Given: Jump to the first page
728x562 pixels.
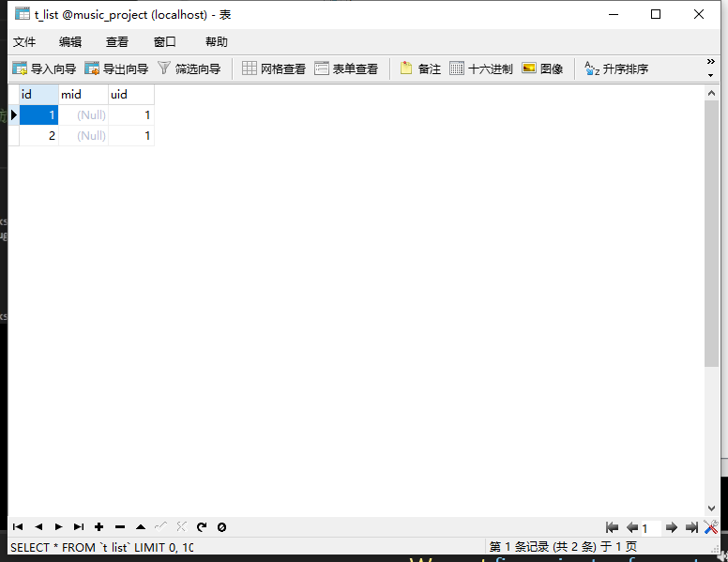Looking at the screenshot, I should tap(612, 527).
